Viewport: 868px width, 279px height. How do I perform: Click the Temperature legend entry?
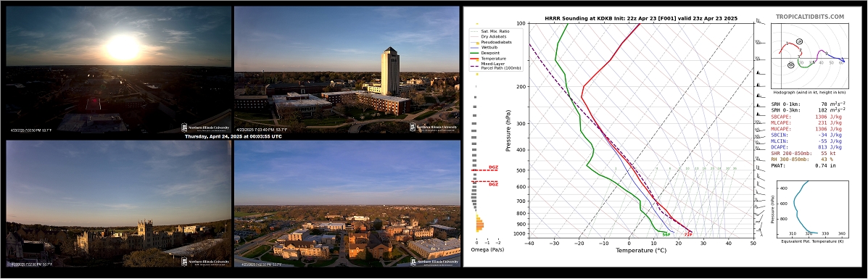[x=489, y=58]
